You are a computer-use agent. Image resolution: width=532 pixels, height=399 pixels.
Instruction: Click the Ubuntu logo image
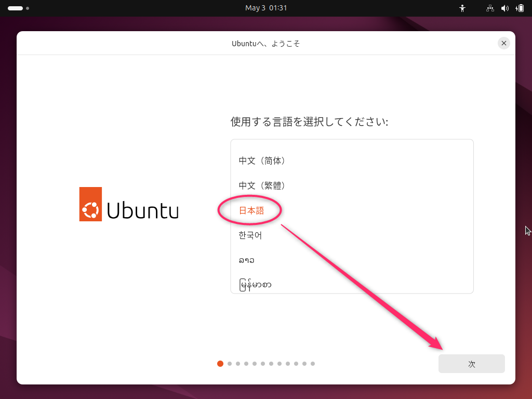point(129,204)
